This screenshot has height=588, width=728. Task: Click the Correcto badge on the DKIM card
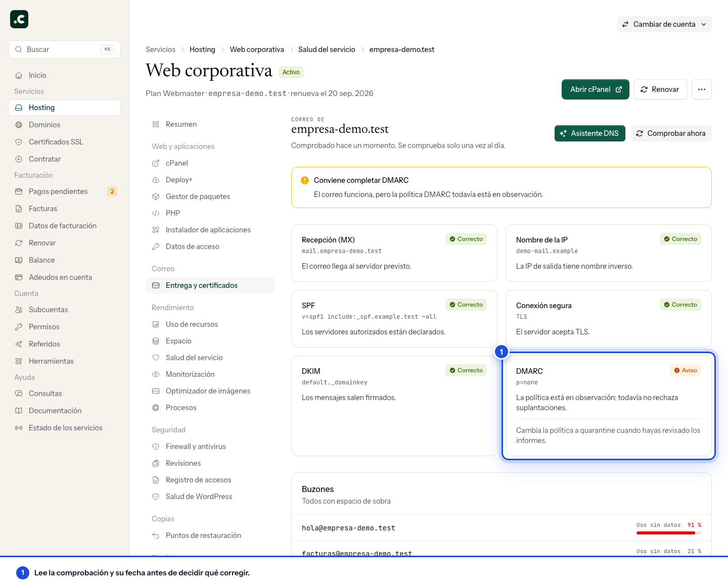click(466, 370)
